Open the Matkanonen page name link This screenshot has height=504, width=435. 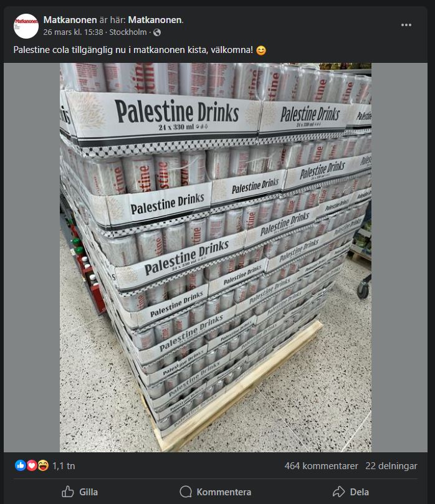click(70, 20)
